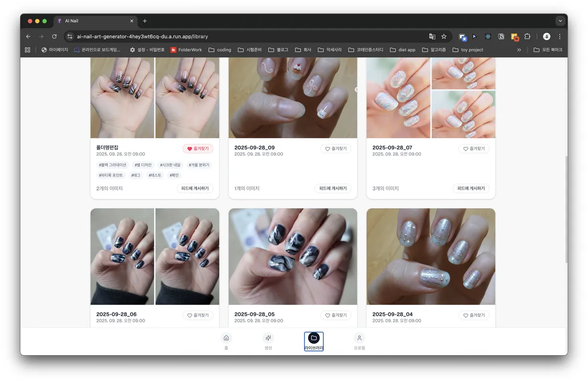Open the 회사 bookmark folder
The height and width of the screenshot is (382, 588).
pyautogui.click(x=304, y=49)
